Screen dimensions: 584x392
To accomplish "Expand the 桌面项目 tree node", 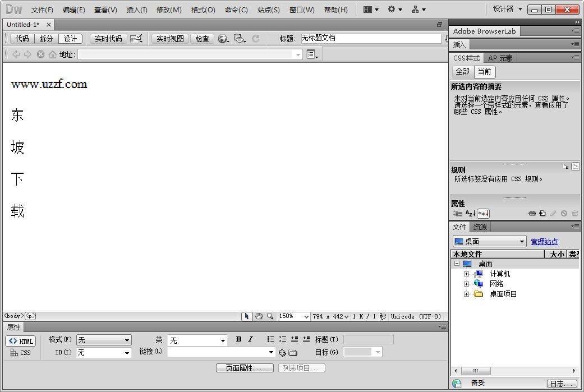I will (466, 294).
